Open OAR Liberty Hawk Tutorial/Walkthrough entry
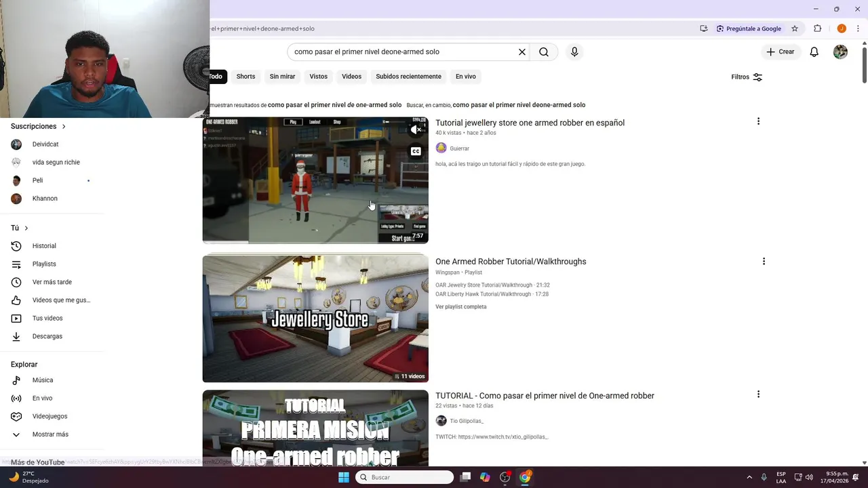 (492, 294)
